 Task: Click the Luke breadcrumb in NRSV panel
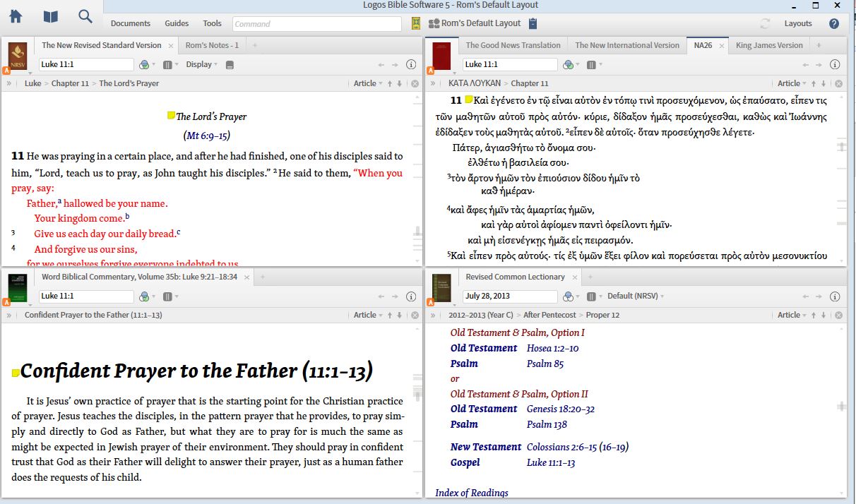32,83
